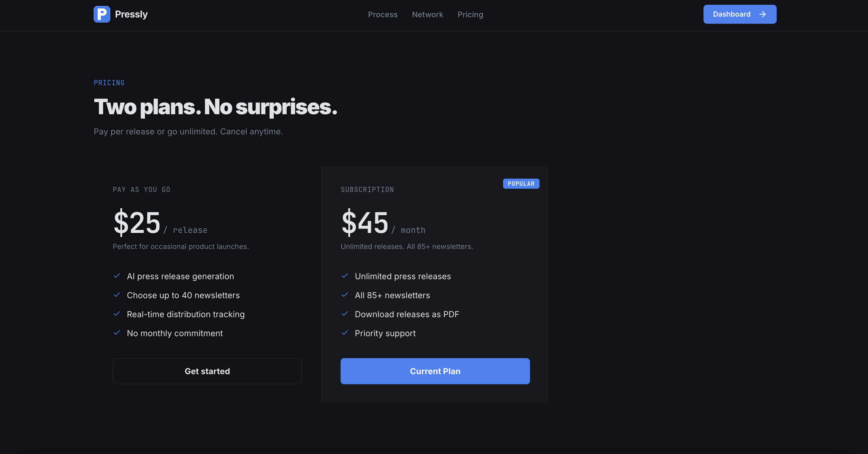Screen dimensions: 868x454
Task: Click the "Pressly" wordmark in the header
Action: [x=131, y=14]
